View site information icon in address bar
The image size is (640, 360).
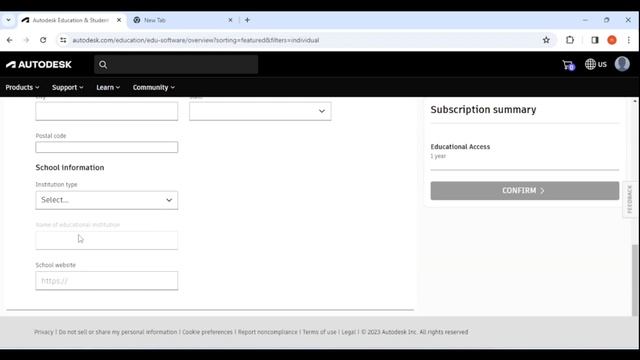point(63,40)
